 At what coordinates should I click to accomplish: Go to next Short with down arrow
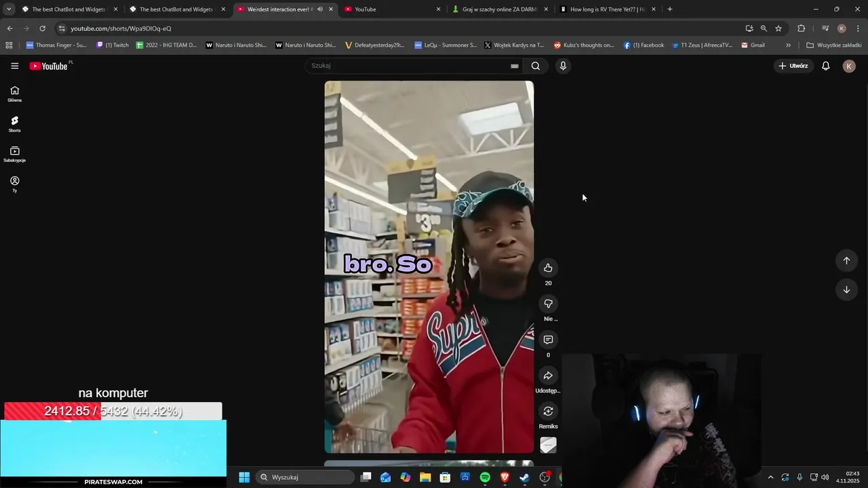(x=846, y=289)
